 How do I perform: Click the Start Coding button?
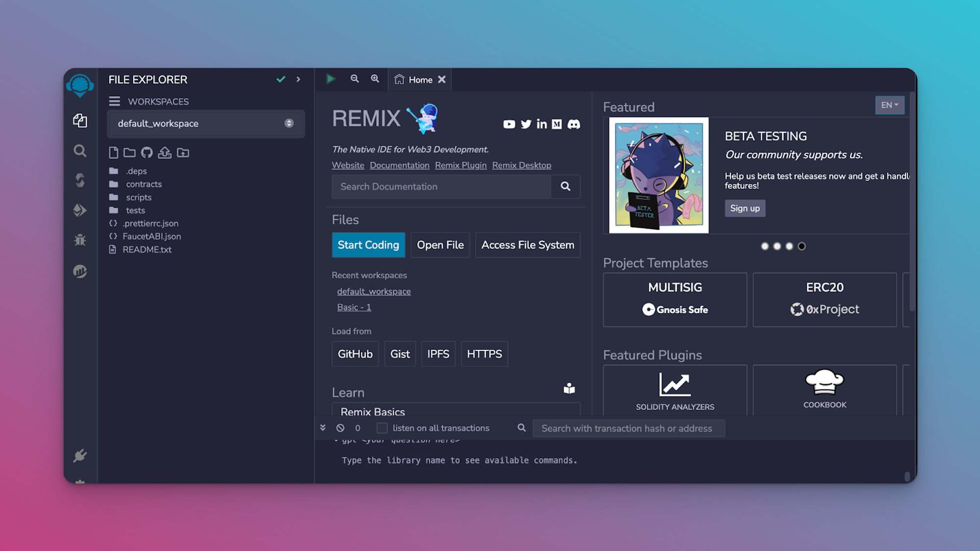click(x=368, y=245)
